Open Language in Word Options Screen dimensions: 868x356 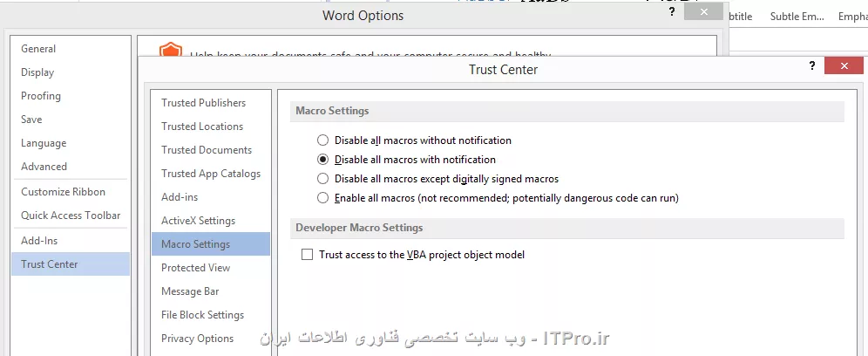[x=71, y=143]
